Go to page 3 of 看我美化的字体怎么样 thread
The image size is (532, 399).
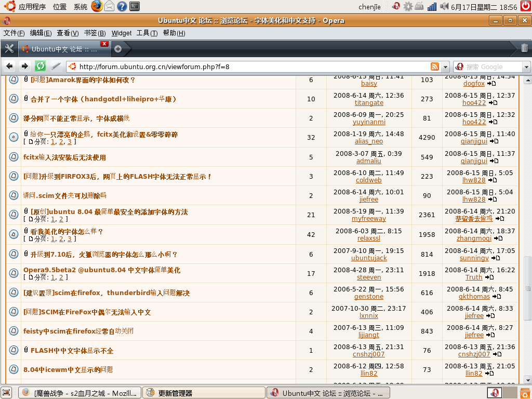(x=69, y=239)
